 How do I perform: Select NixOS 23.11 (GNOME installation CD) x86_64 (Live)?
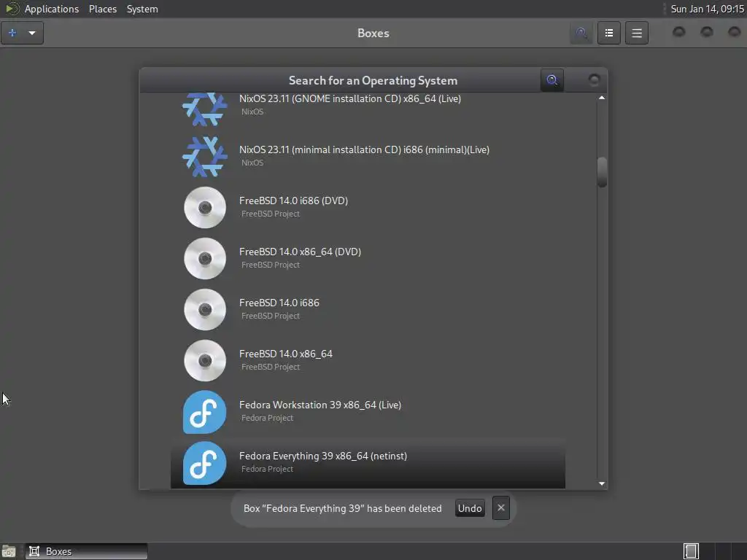350,98
